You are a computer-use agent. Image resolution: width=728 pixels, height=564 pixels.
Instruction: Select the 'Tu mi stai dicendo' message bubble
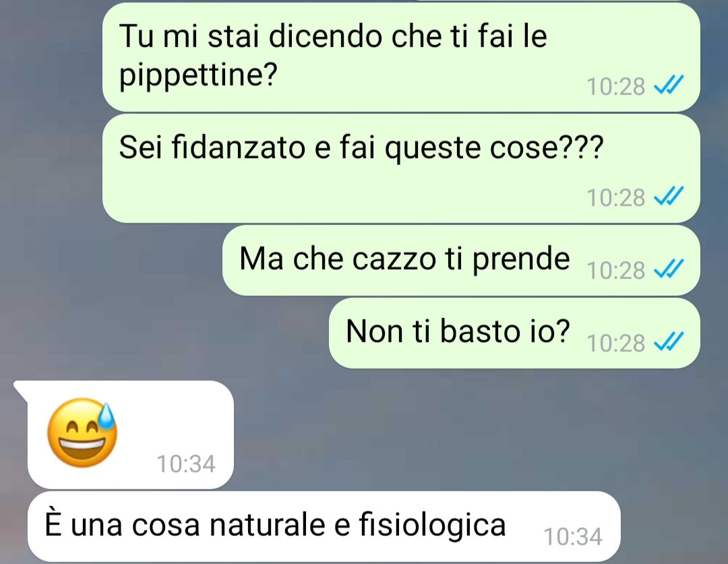point(400,57)
